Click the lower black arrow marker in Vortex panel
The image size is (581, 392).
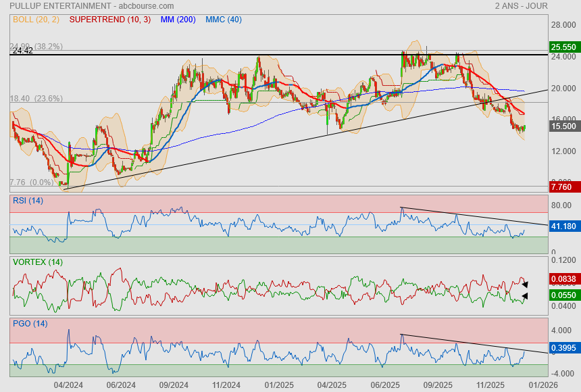coord(525,296)
